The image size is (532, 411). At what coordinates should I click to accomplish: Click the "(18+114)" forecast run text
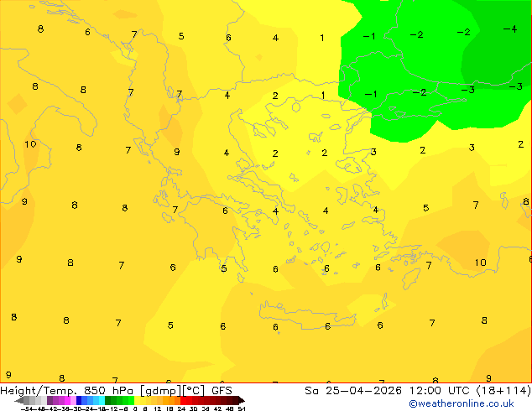[x=503, y=391]
